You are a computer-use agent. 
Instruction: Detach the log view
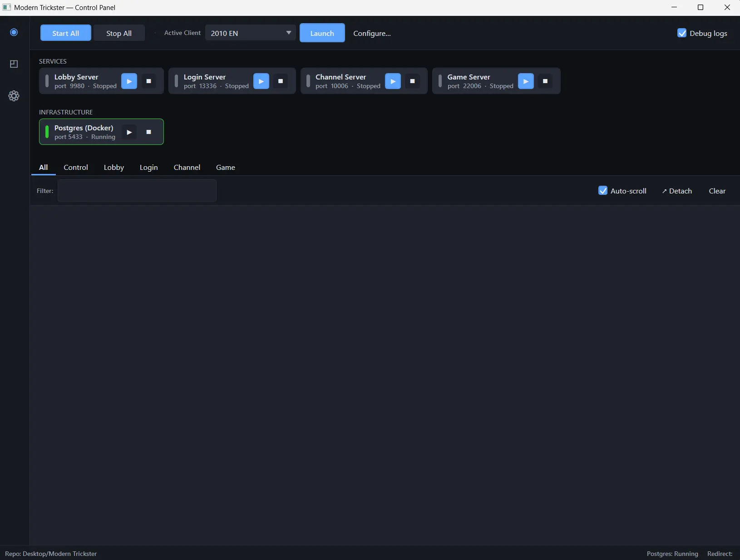[677, 191]
